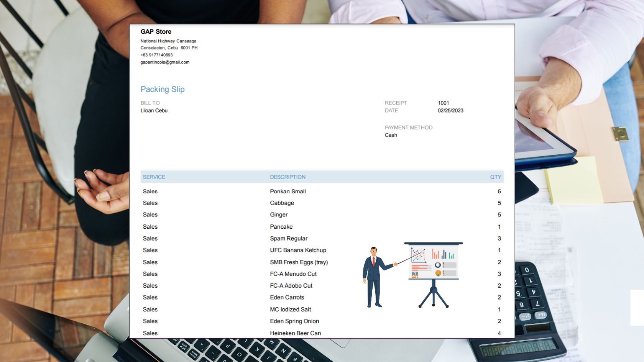
Task: Select the Heineken Beer Can description
Action: click(295, 333)
